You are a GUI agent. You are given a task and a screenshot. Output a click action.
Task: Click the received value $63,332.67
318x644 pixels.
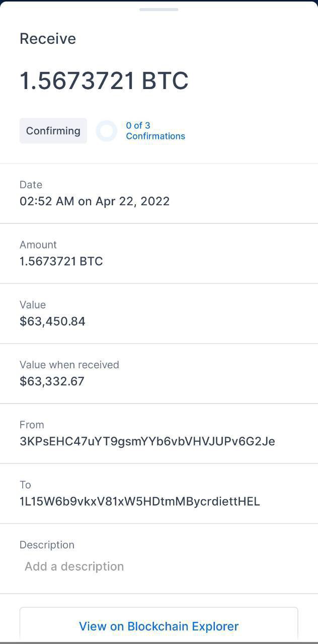52,381
